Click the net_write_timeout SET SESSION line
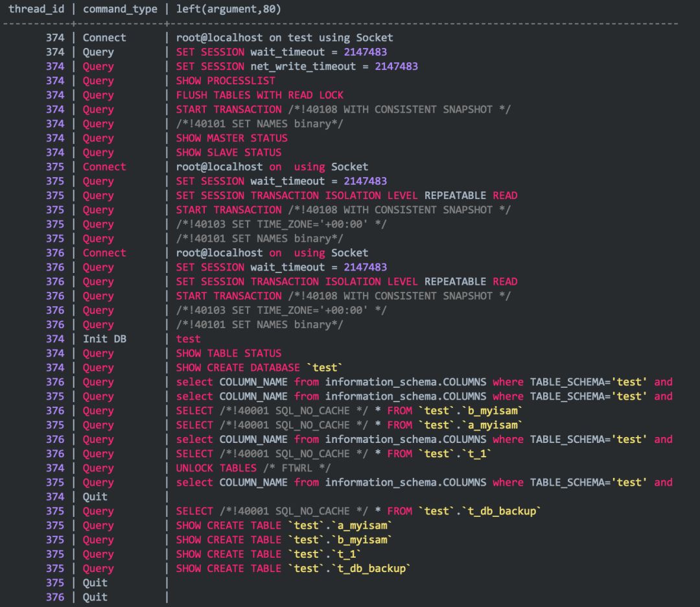This screenshot has height=607, width=700. pyautogui.click(x=297, y=66)
